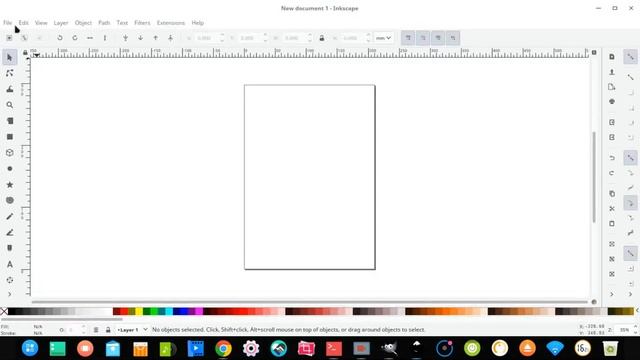
Task: Select the Star polygon tool
Action: pos(10,184)
